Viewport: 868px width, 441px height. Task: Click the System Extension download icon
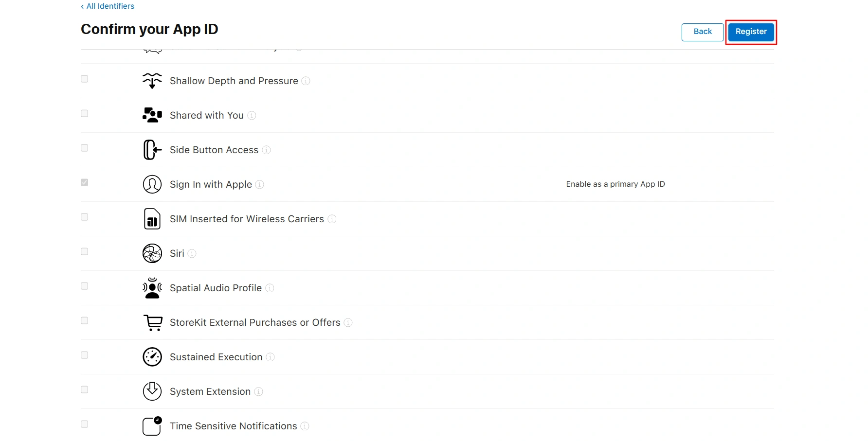coord(152,391)
